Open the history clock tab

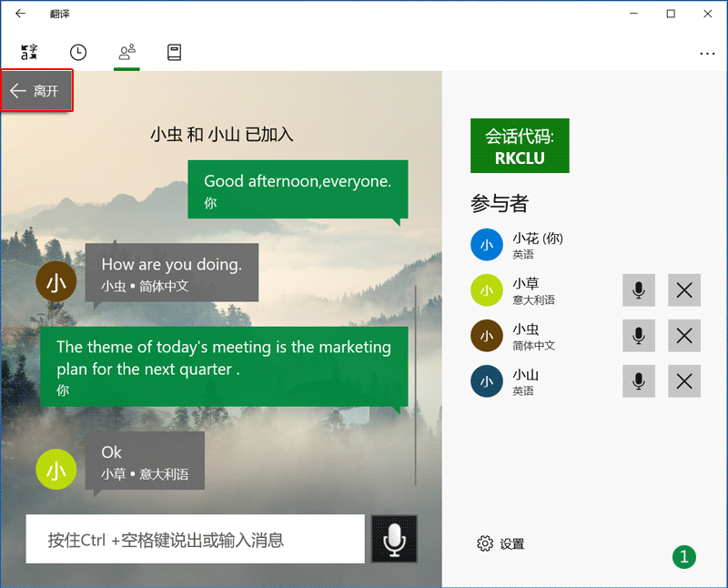pyautogui.click(x=78, y=52)
